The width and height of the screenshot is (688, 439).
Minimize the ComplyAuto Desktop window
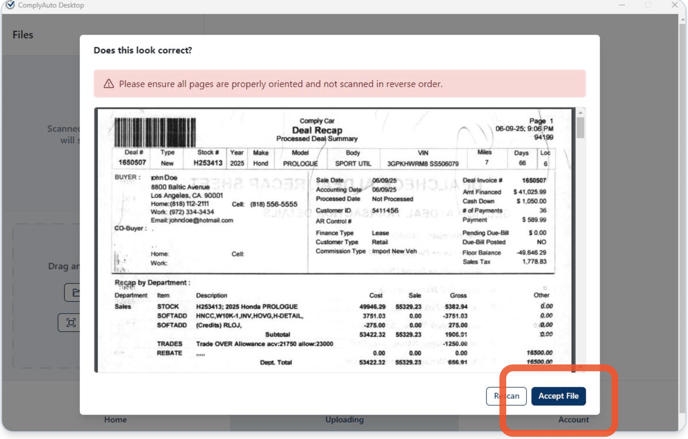[x=621, y=6]
